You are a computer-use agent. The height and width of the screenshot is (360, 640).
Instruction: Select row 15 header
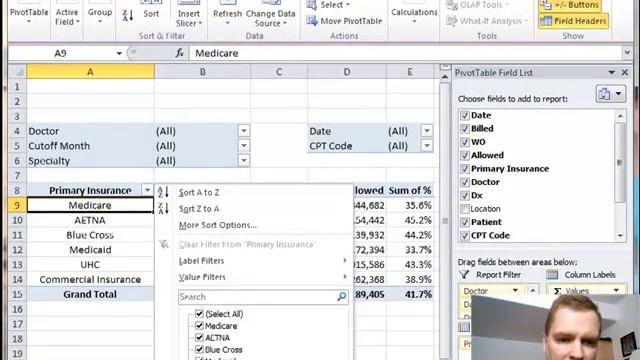(17, 294)
